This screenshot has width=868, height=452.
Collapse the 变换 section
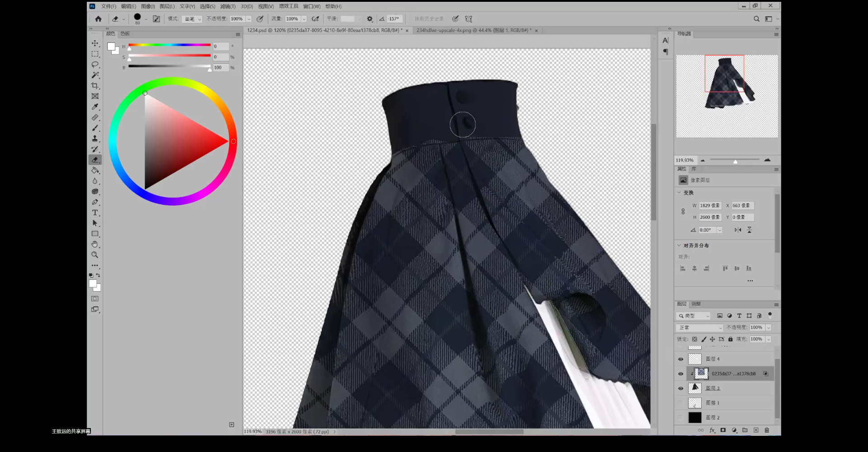coord(679,193)
